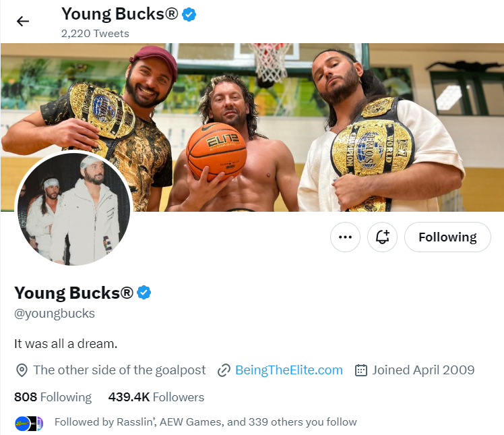Click the chain link icon
504x435 pixels.
(x=224, y=370)
